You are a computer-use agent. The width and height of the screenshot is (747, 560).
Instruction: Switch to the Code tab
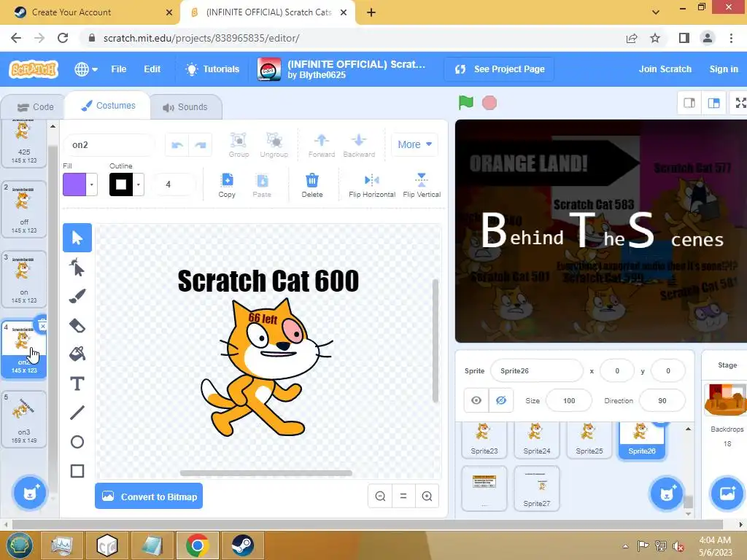[35, 107]
